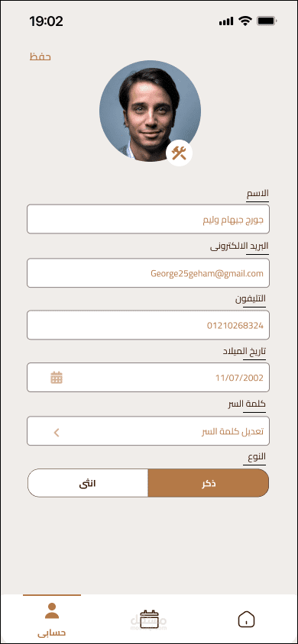The image size is (298, 644).
Task: Click the profile photo avatar
Action: pos(150,111)
